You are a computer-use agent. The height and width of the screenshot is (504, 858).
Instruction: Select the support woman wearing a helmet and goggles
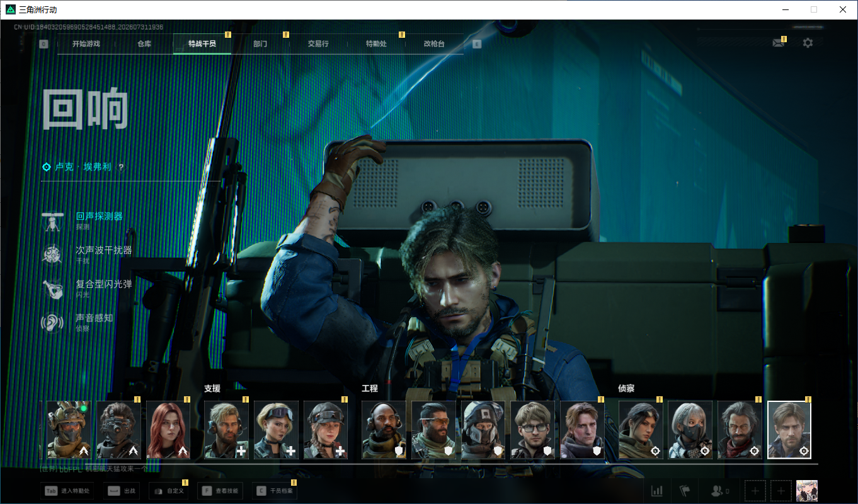pyautogui.click(x=326, y=430)
